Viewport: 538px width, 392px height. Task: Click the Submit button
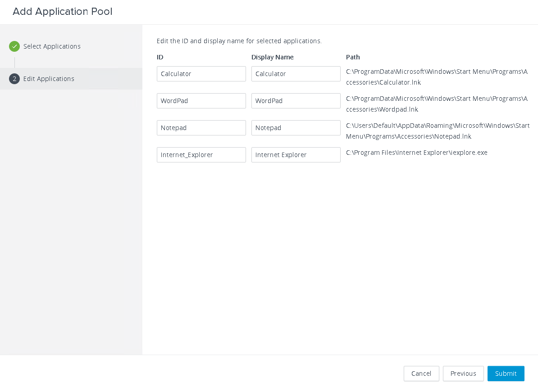(x=506, y=374)
